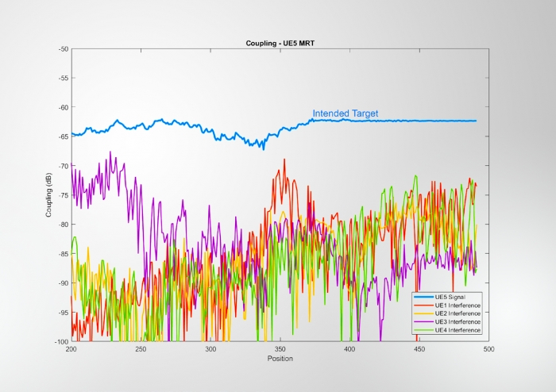This screenshot has height=392, width=556.
Task: Click the y-axis tick label -75
Action: tap(64, 195)
